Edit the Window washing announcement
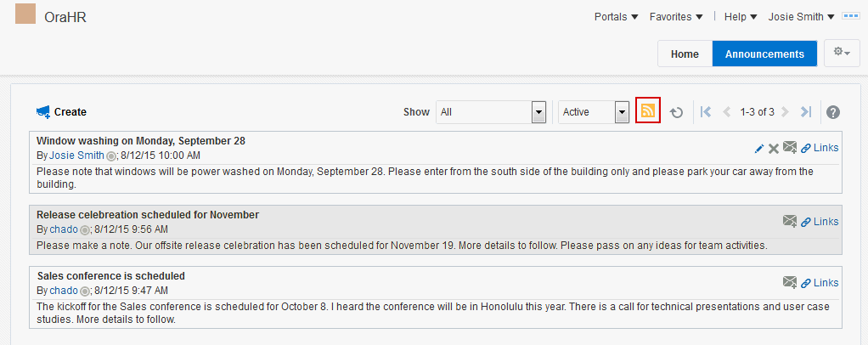Viewport: 868px width, 345px height. coord(759,148)
